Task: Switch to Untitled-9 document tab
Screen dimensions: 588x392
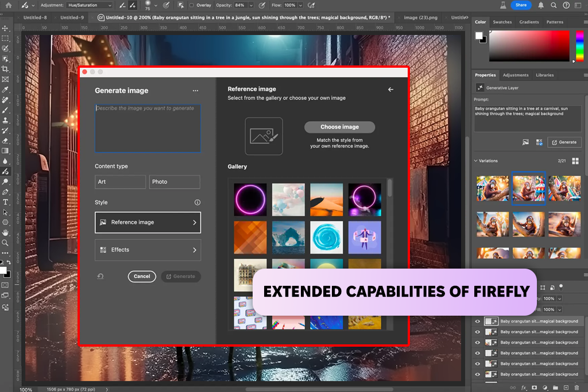Action: 72,18
